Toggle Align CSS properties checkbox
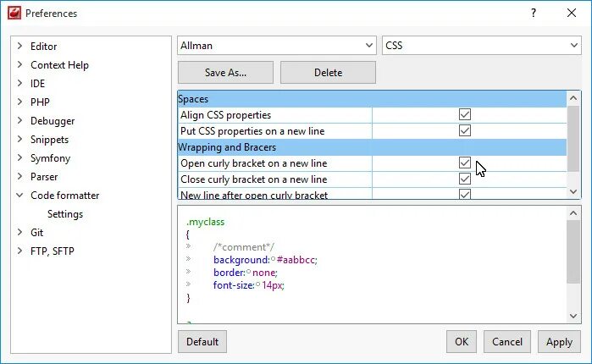The width and height of the screenshot is (592, 364). [464, 114]
